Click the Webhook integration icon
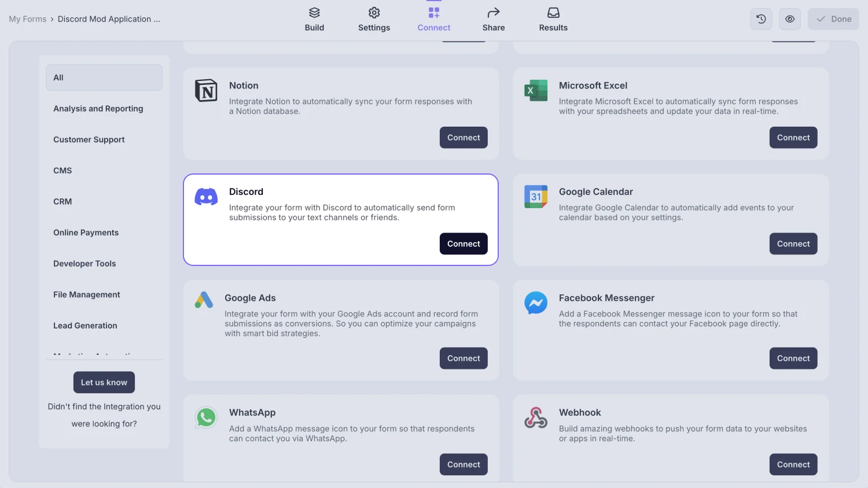This screenshot has width=868, height=488. pos(536,417)
